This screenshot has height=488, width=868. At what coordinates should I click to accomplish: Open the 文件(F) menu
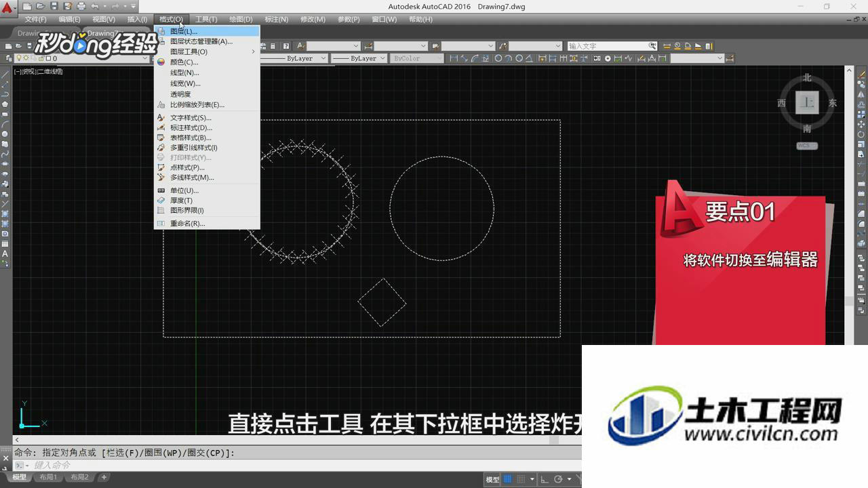pos(35,19)
